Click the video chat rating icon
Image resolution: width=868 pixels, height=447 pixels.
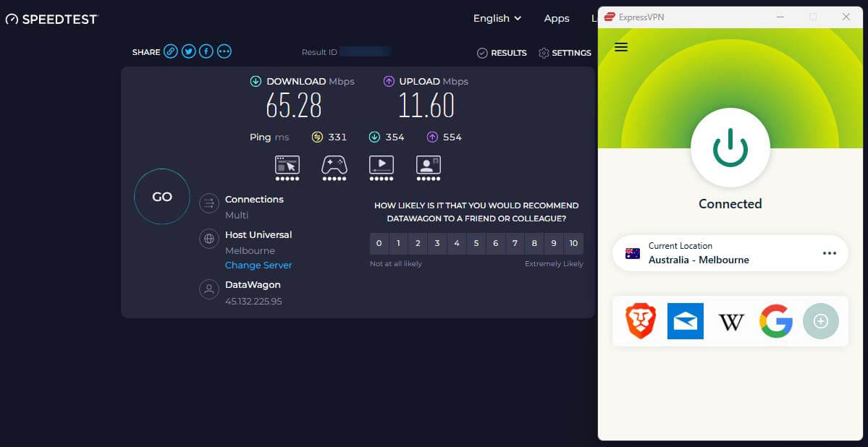pyautogui.click(x=429, y=169)
